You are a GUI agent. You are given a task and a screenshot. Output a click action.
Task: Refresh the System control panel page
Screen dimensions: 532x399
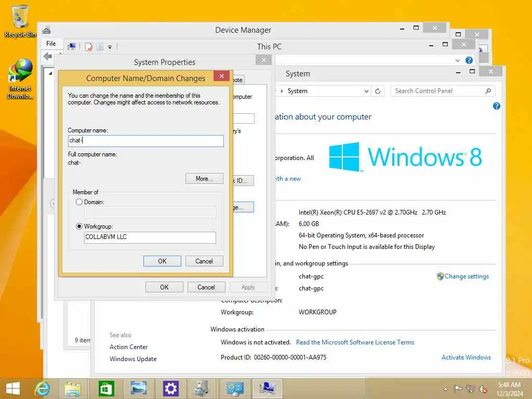coord(378,91)
